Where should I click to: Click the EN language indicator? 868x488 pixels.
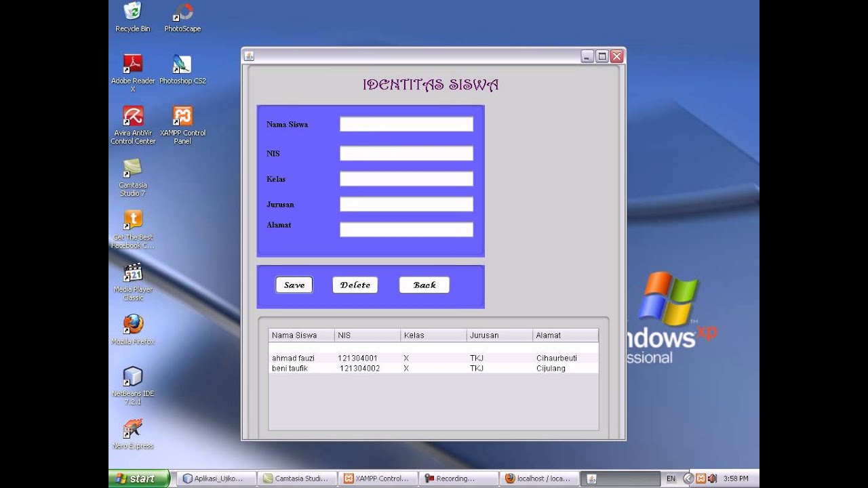click(x=671, y=479)
